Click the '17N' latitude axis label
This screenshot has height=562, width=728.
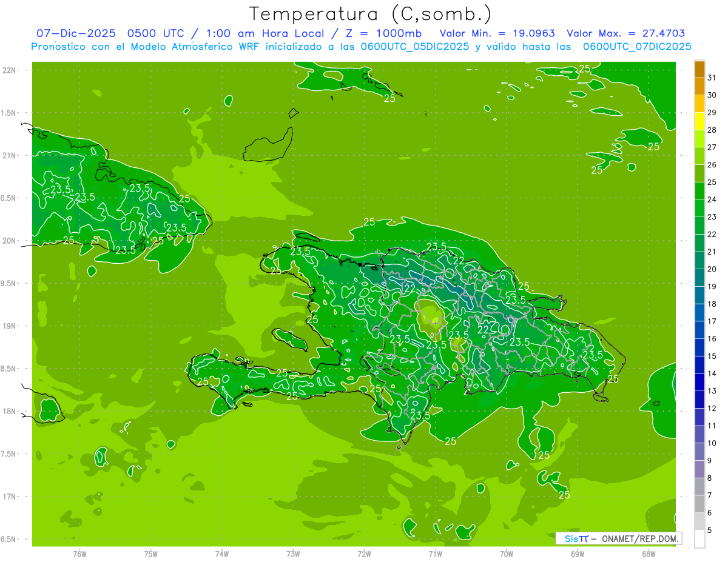tap(10, 497)
